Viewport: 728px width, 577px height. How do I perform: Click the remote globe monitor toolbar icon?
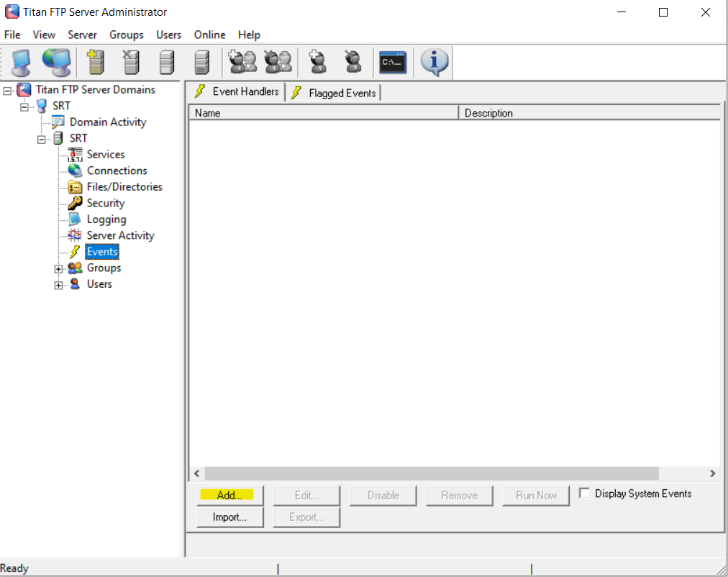[56, 63]
